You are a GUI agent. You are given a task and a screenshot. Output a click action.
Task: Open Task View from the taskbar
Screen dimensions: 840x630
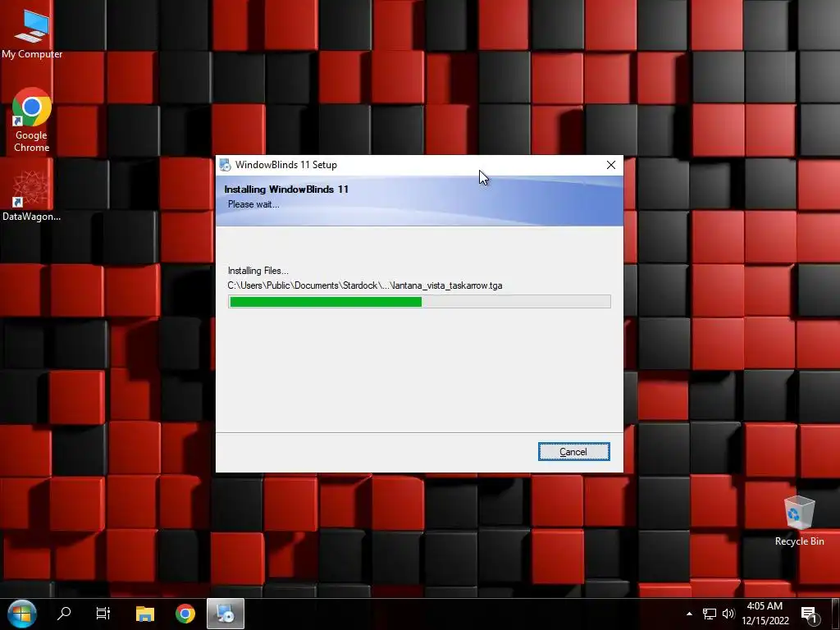[x=103, y=614]
